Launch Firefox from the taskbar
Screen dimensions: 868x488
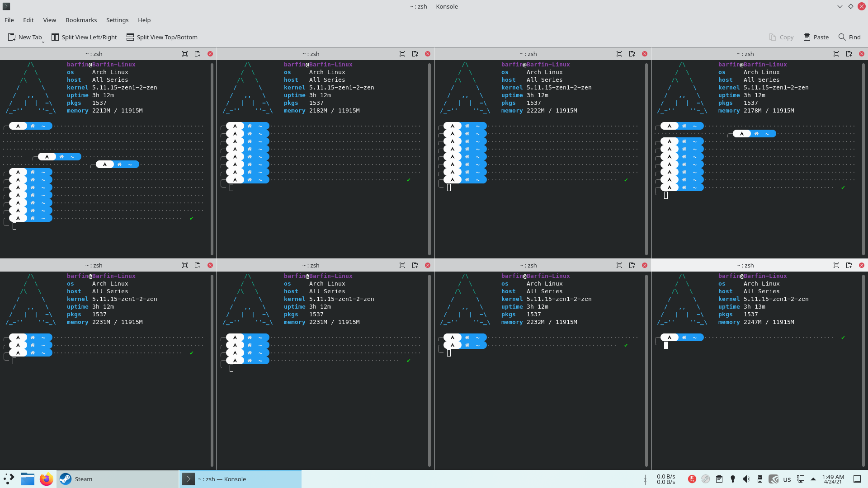(46, 479)
